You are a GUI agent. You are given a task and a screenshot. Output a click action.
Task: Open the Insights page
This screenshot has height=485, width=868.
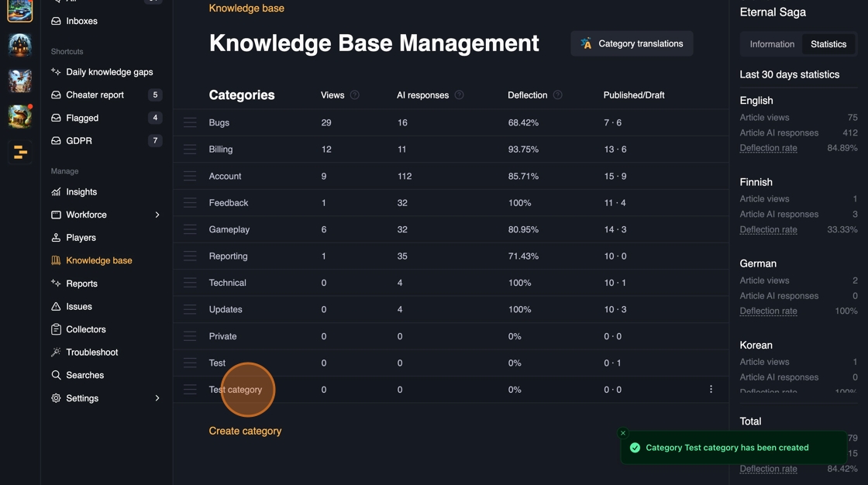click(81, 192)
